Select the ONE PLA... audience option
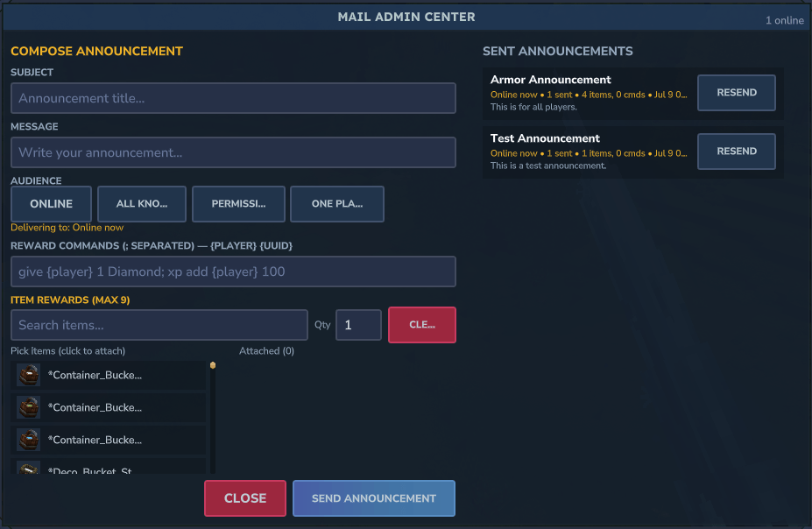The width and height of the screenshot is (812, 529). 337,204
